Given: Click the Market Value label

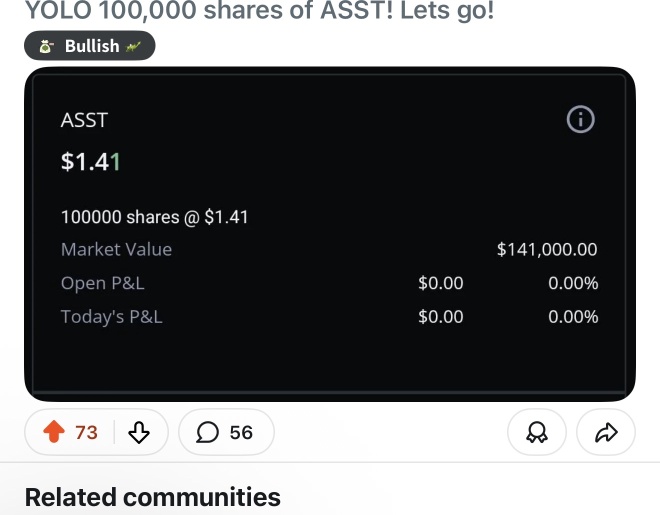Looking at the screenshot, I should click(116, 250).
